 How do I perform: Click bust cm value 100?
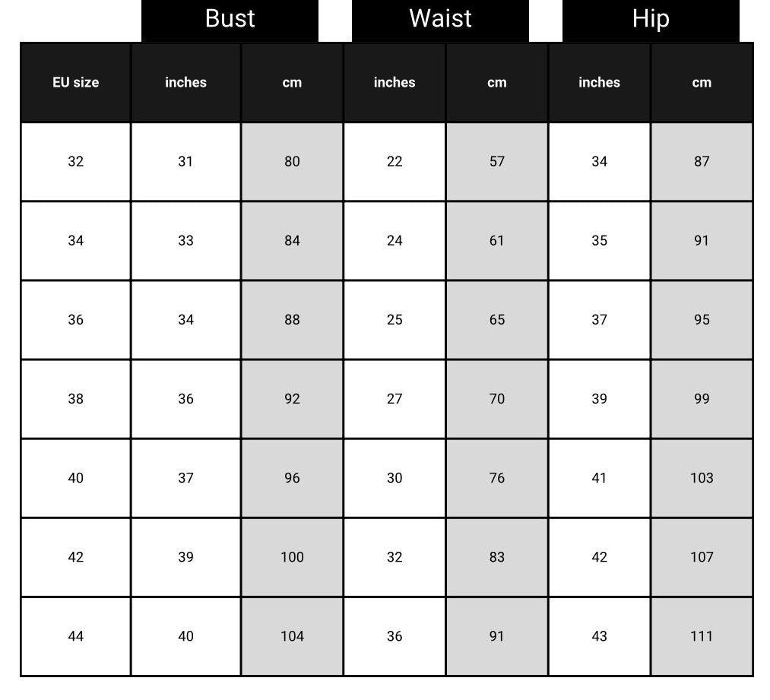coord(292,557)
